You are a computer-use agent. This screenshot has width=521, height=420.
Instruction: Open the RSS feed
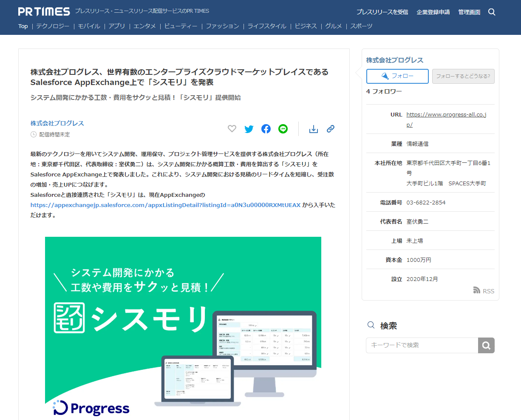tap(484, 291)
